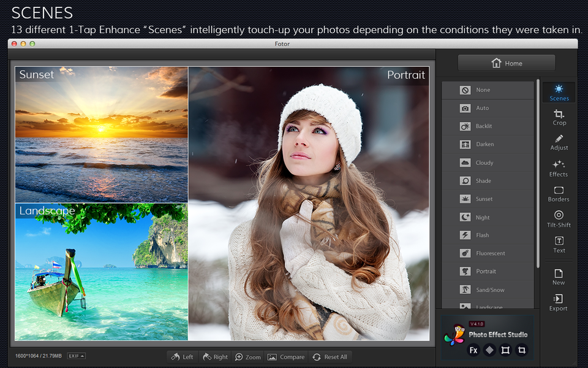The image size is (588, 368).
Task: Choose the Backlit scene
Action: (488, 126)
